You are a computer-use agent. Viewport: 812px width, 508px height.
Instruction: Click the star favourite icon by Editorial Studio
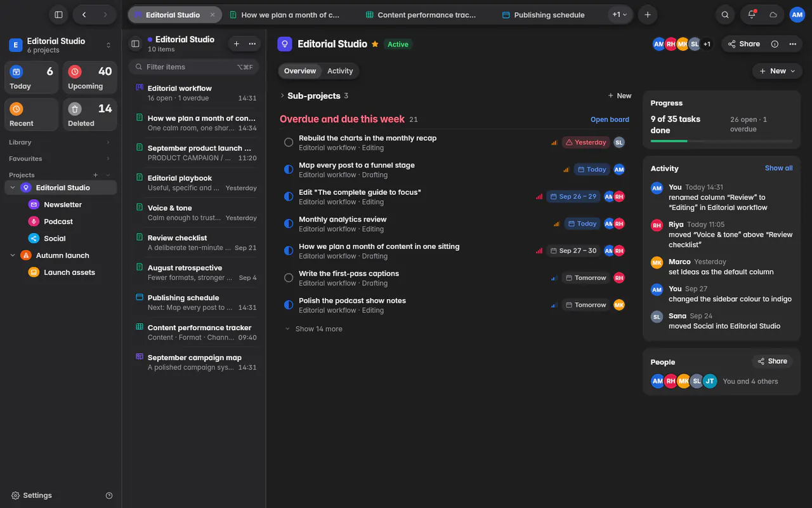[x=375, y=44]
